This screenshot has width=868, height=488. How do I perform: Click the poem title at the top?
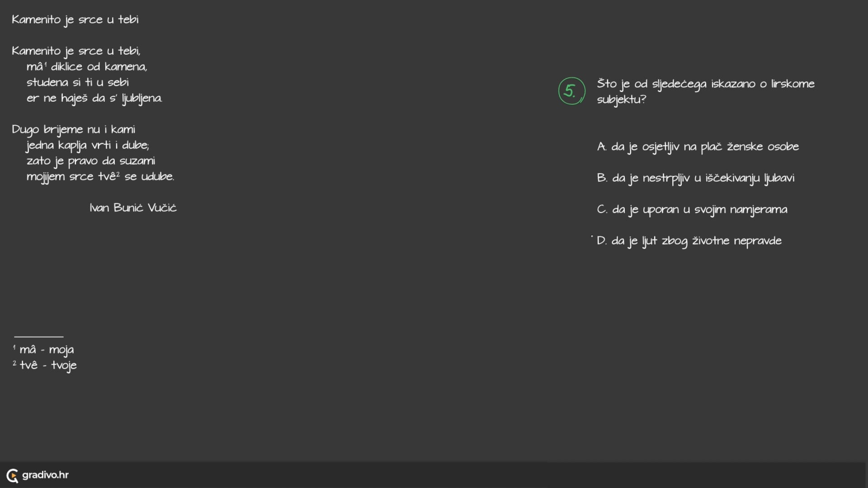click(75, 20)
